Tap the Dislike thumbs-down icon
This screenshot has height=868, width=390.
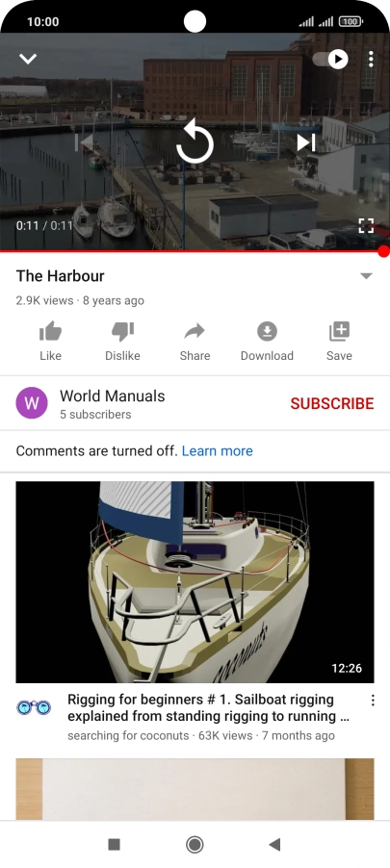[x=122, y=332]
